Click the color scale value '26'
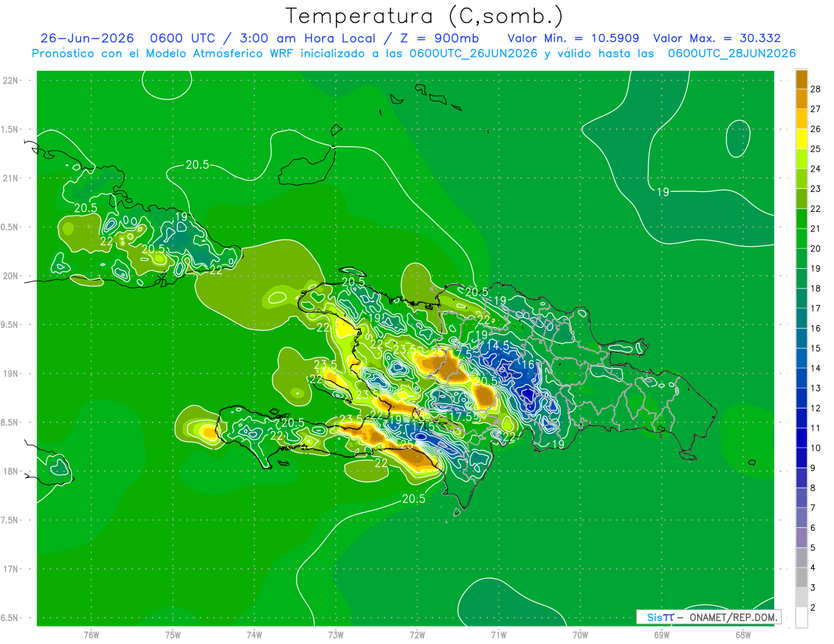 [817, 129]
